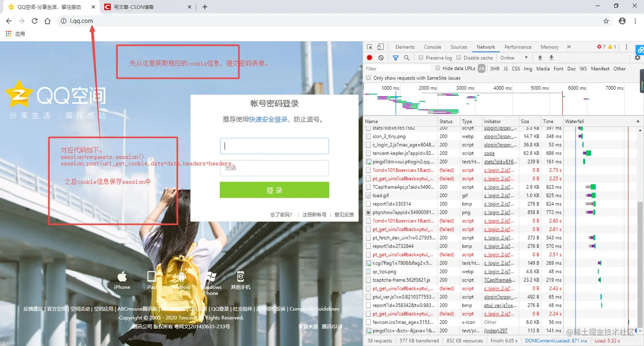Viewport: 644px width, 346px height.
Task: Enable the Disable cache checkbox
Action: click(x=459, y=58)
